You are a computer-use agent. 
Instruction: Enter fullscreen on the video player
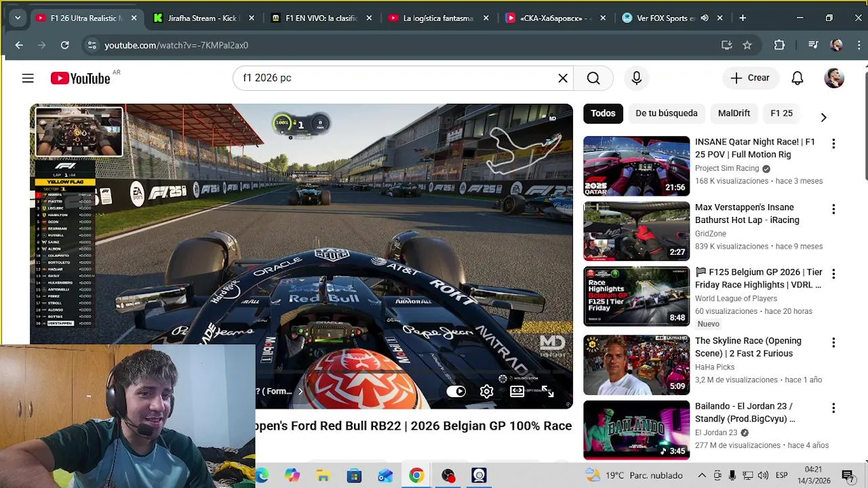click(x=548, y=391)
